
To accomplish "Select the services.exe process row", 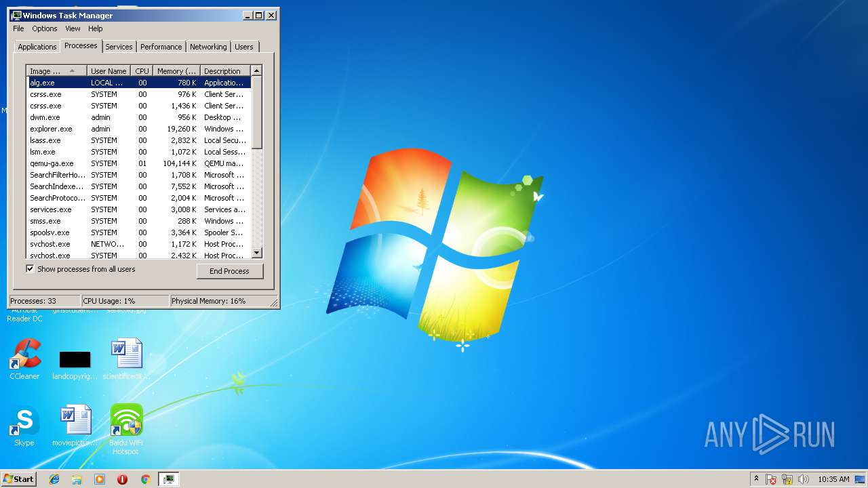I will click(139, 209).
